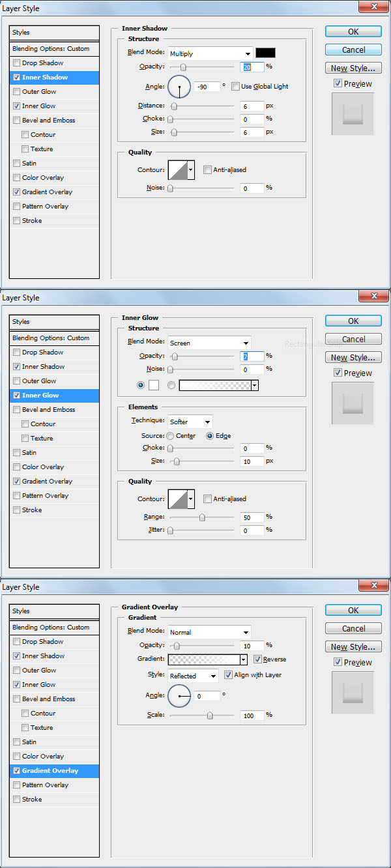Screen dimensions: 391x868
Task: Click New Style in the Gradient Overlay dialog
Action: click(x=353, y=646)
